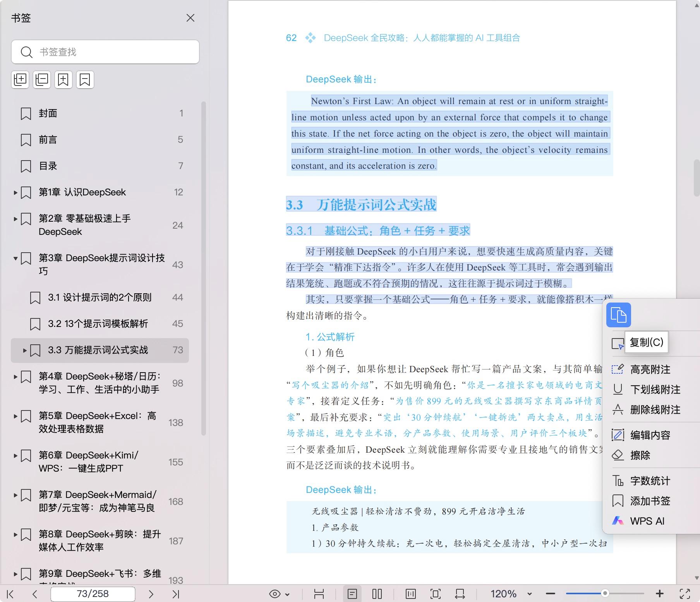
Task: Toggle the eye view mode icon
Action: [275, 594]
